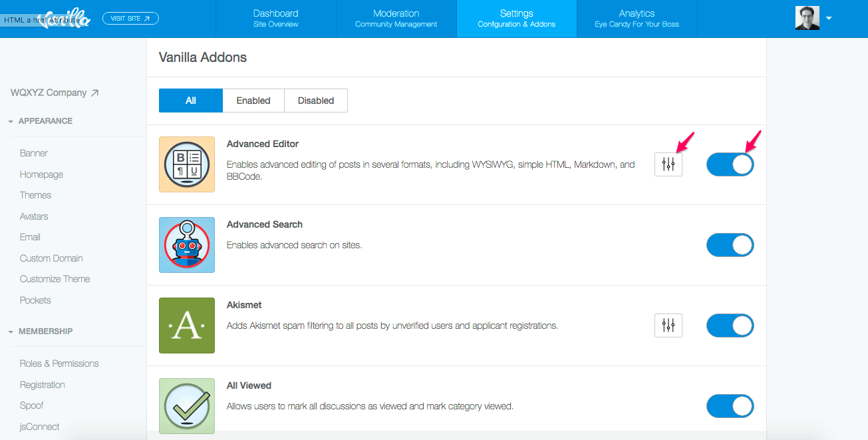868x440 pixels.
Task: Toggle the All Viewed addon off
Action: pyautogui.click(x=730, y=406)
